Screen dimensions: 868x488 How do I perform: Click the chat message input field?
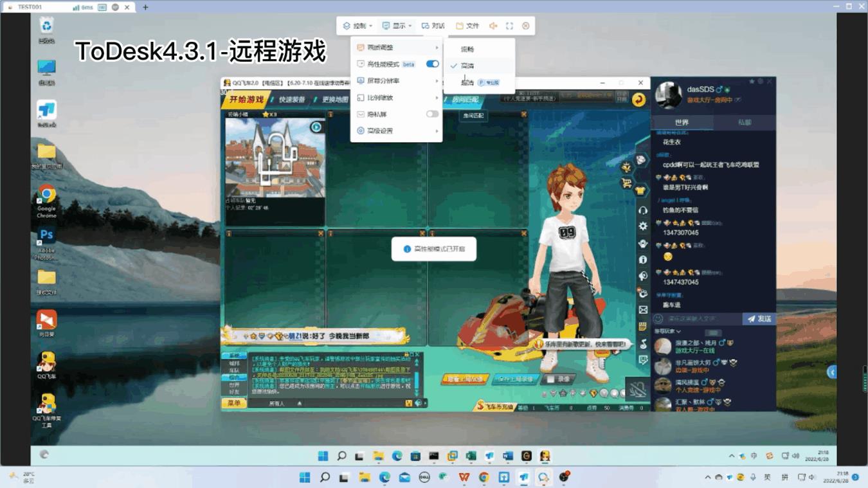click(703, 319)
